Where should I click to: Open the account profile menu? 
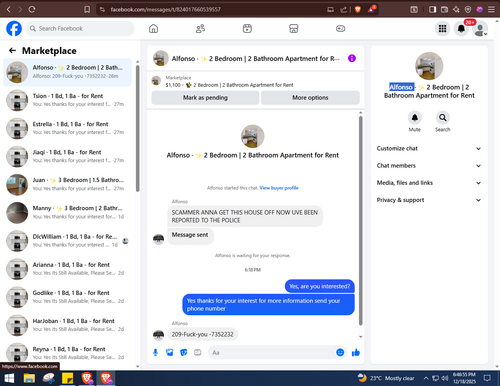click(x=480, y=29)
